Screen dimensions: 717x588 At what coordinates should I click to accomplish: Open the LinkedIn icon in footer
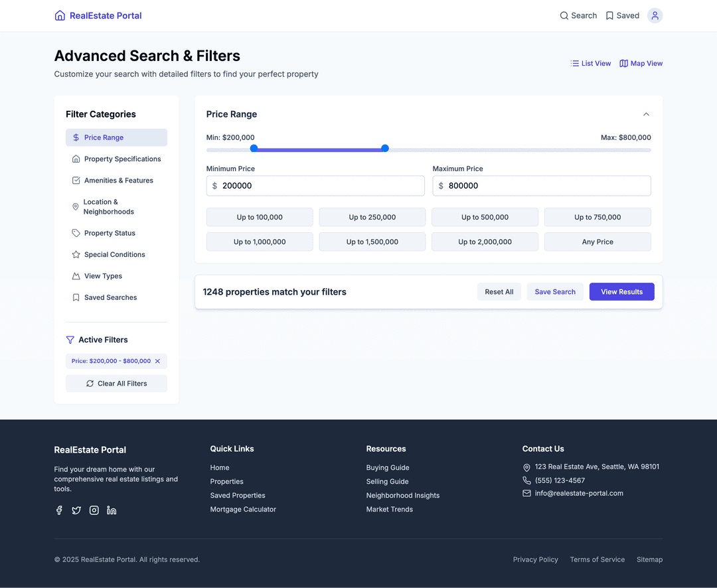tap(112, 510)
